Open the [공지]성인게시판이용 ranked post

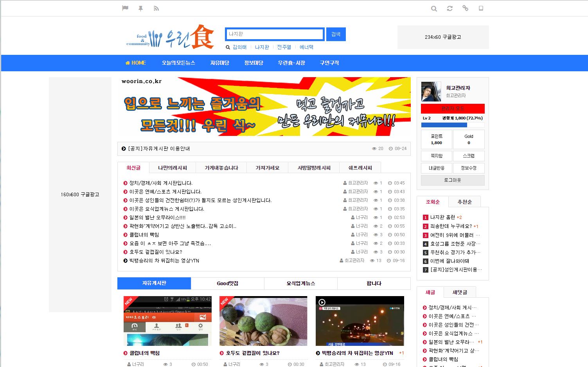tap(456, 269)
